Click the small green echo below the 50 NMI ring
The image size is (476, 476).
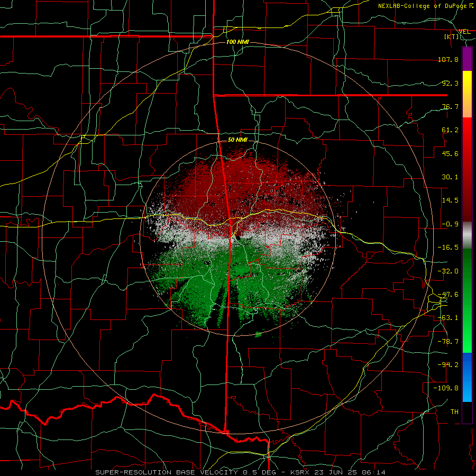(258, 335)
